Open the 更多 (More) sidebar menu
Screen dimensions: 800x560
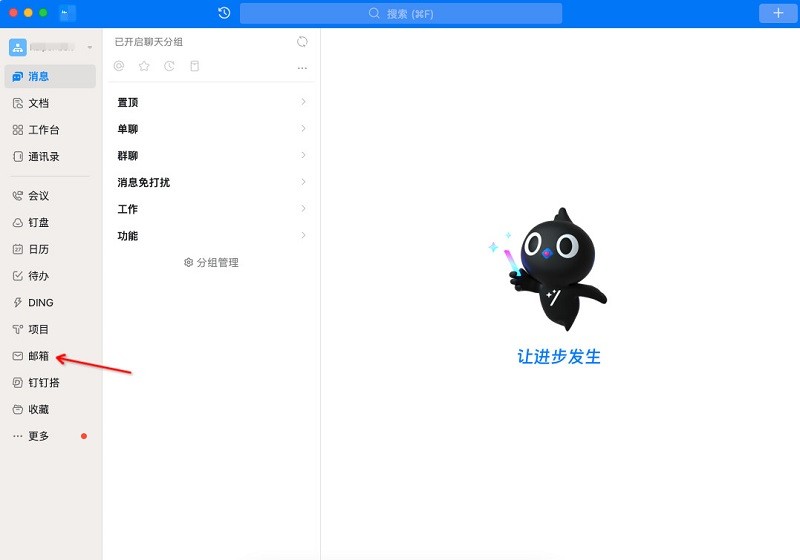click(38, 436)
